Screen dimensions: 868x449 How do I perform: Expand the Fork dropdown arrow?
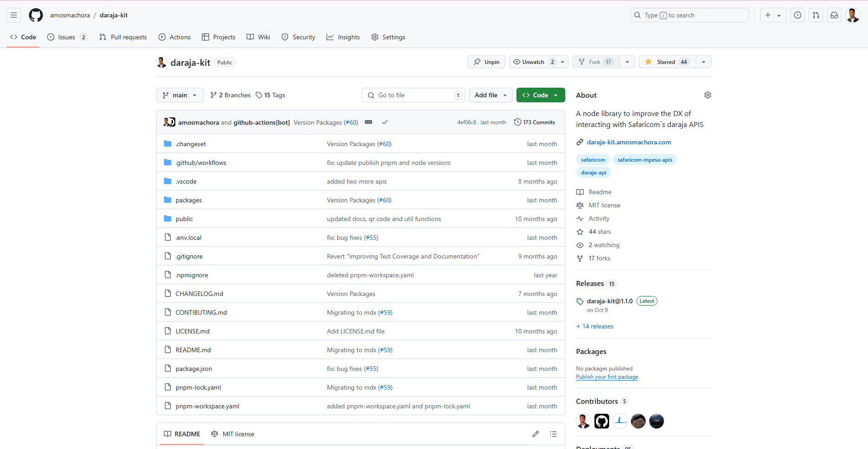pos(627,62)
